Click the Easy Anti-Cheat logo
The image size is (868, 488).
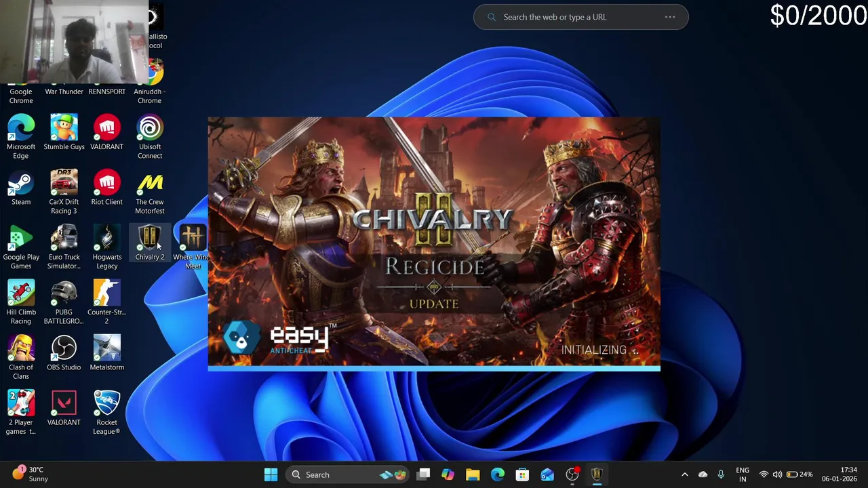coord(279,339)
